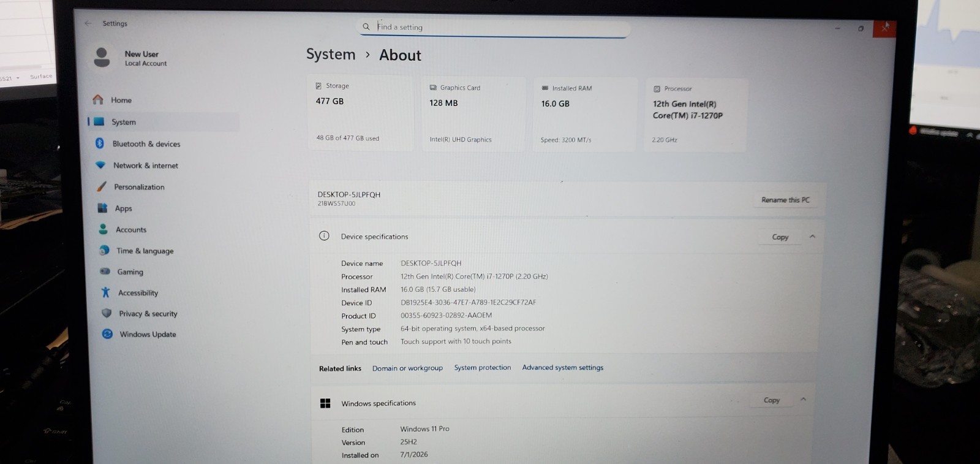Screen dimensions: 980x464
Task: Collapse the Device specifications section
Action: click(812, 237)
